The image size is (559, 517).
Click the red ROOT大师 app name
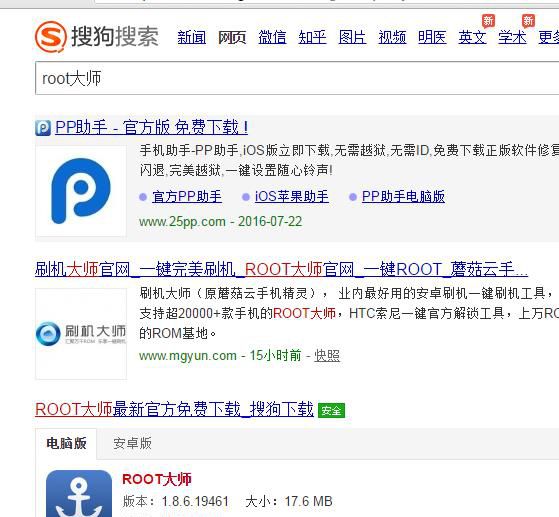point(157,479)
